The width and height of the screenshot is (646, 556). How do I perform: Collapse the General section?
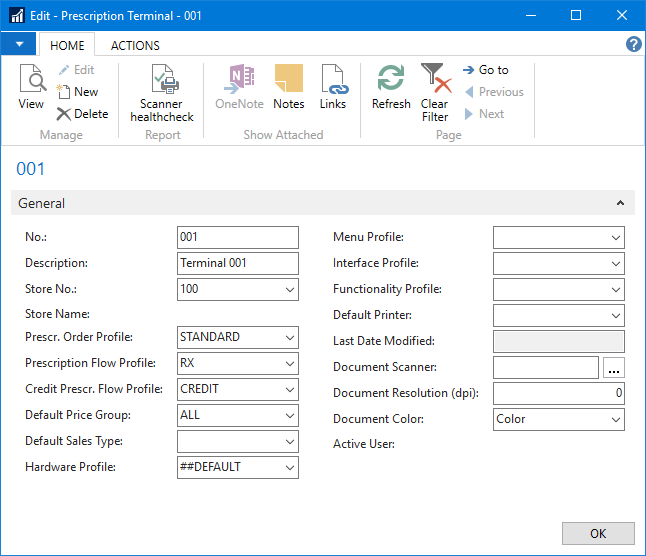click(620, 203)
